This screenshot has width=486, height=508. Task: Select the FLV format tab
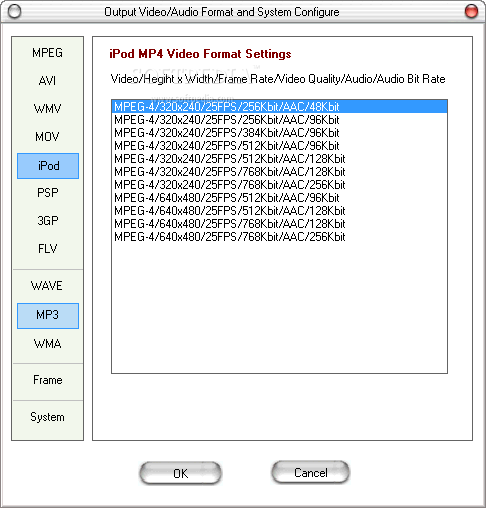coord(47,249)
